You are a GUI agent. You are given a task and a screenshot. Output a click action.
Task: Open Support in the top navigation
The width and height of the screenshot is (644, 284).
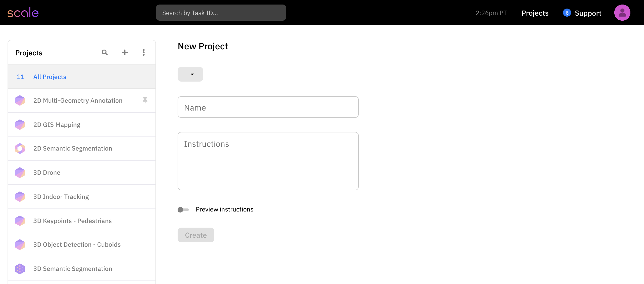(x=588, y=13)
